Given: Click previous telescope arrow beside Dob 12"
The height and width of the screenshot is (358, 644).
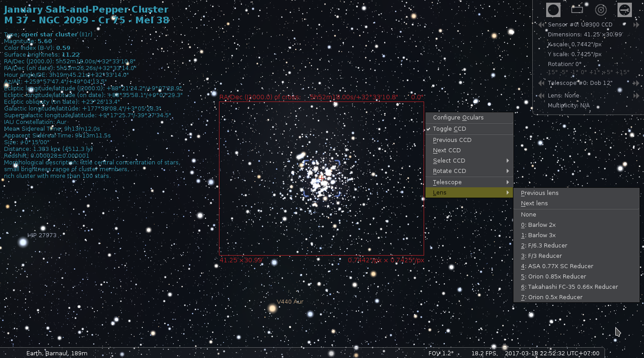Looking at the screenshot, I should tap(541, 83).
